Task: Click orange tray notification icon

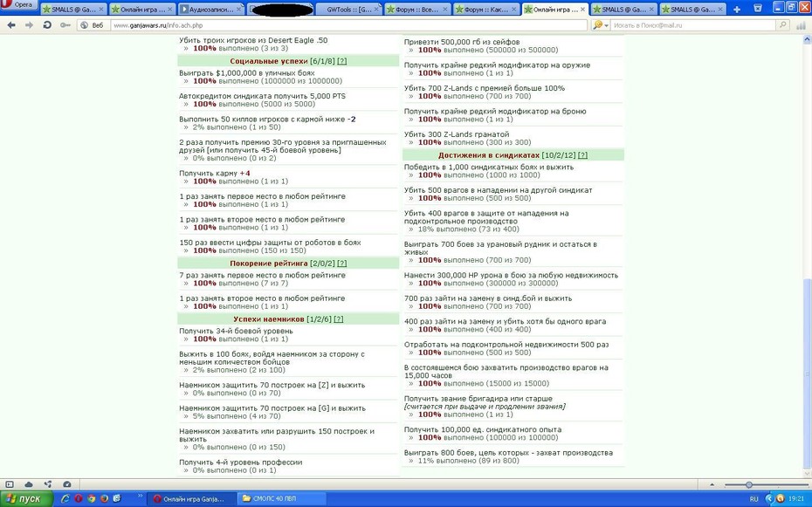Action: [780, 499]
